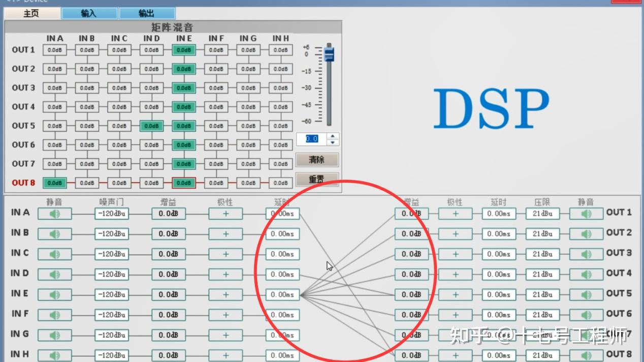Enable matrix crosspoint from IN A to OUT 1
The width and height of the screenshot is (644, 362).
pos(55,50)
